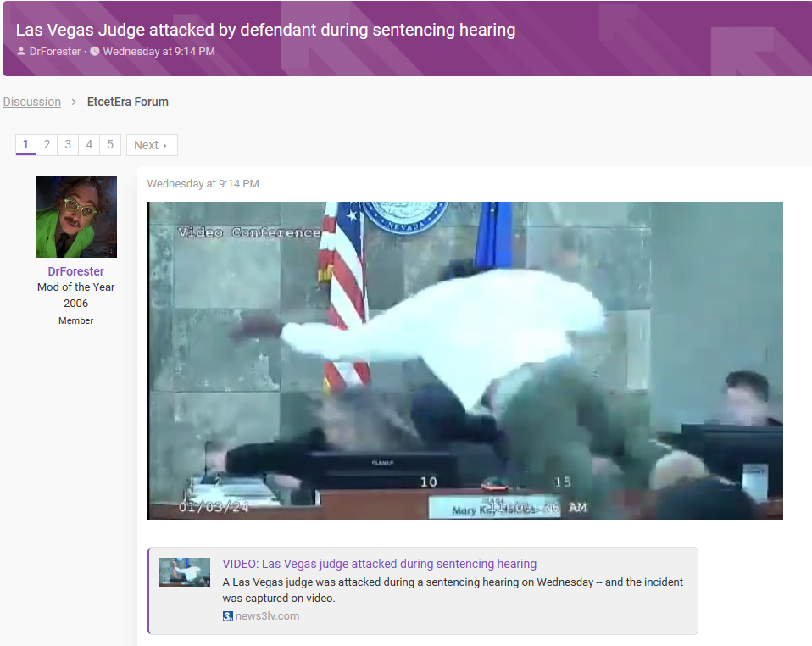Viewport: 812px width, 646px height.
Task: Select page 1 of the thread
Action: pos(25,144)
